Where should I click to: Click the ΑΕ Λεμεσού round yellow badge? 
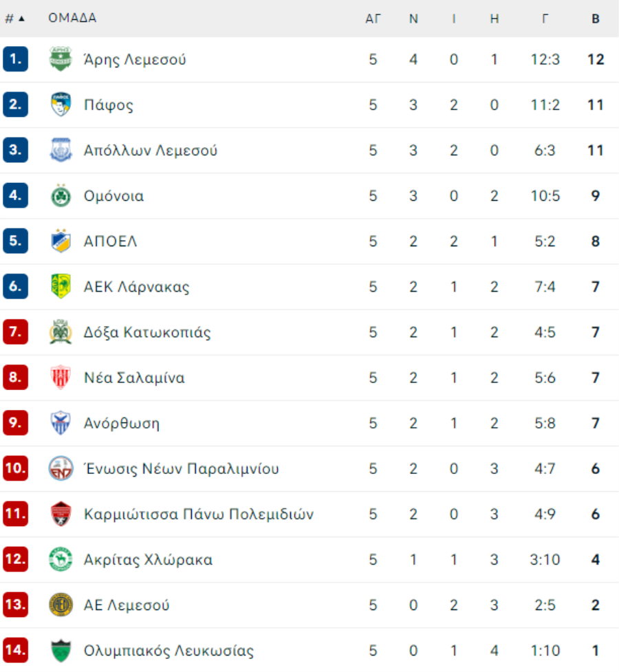coord(61,605)
